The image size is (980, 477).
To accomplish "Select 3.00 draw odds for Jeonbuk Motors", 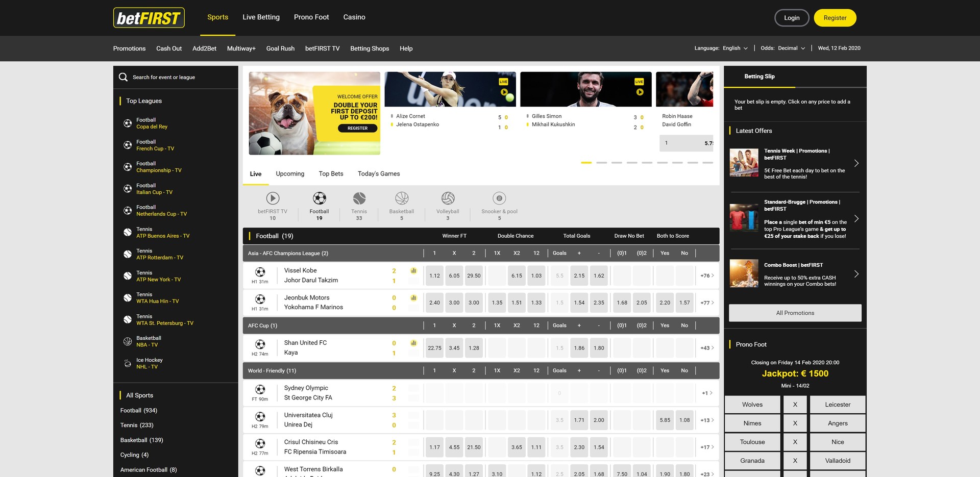I will tap(454, 303).
